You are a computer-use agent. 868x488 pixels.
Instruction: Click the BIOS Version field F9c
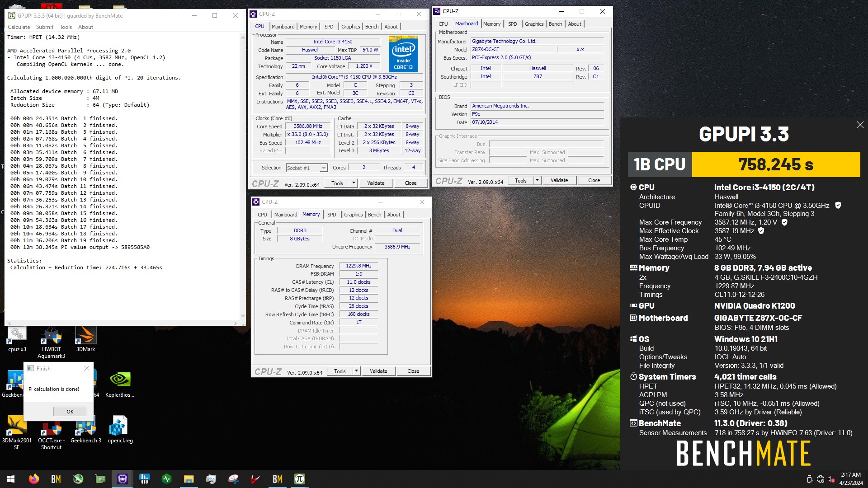pos(537,114)
